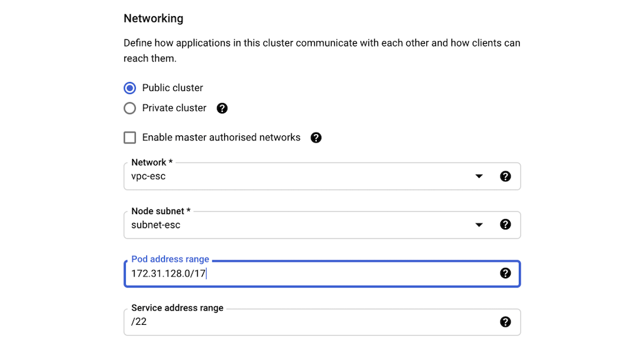Click the "Private cluster" label text
The height and width of the screenshot is (348, 644).
[x=174, y=108]
